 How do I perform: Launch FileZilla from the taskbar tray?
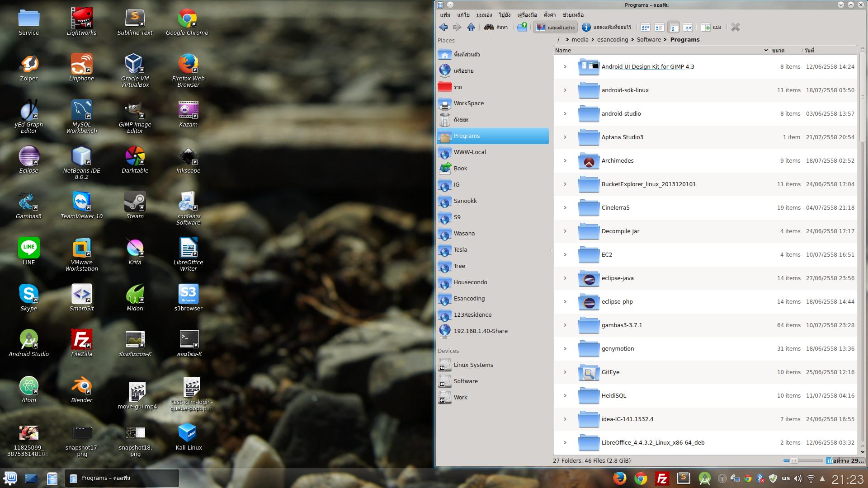662,479
